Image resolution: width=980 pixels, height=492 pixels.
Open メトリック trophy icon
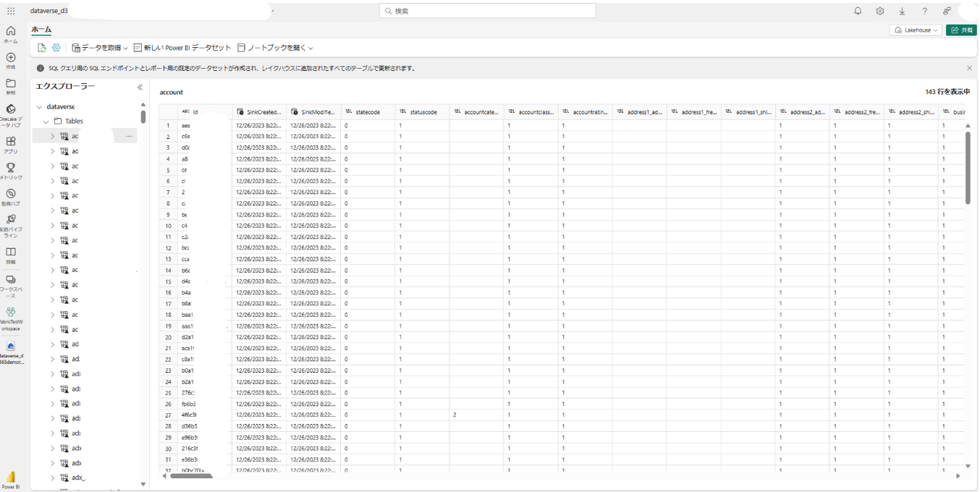pyautogui.click(x=11, y=171)
